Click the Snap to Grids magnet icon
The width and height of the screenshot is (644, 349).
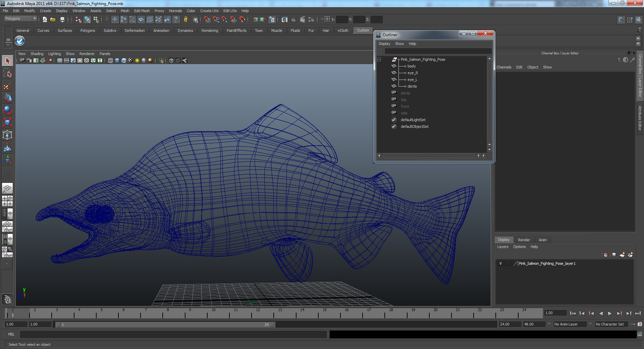coord(207,19)
